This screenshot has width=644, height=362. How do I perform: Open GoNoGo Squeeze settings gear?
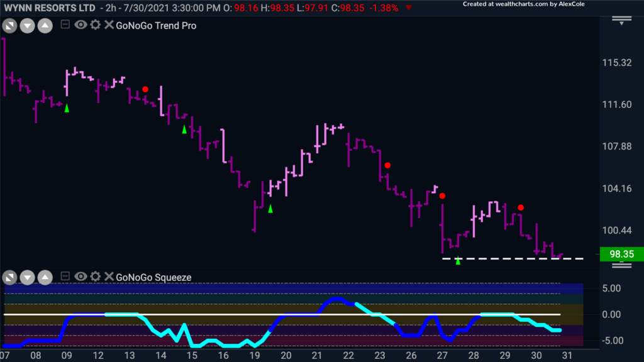coord(96,277)
